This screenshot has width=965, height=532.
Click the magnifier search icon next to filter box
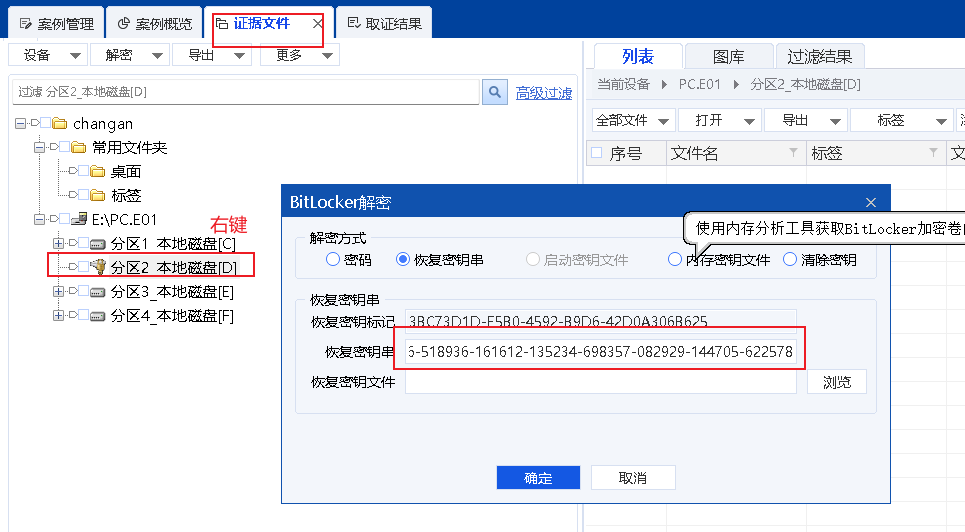coord(494,92)
